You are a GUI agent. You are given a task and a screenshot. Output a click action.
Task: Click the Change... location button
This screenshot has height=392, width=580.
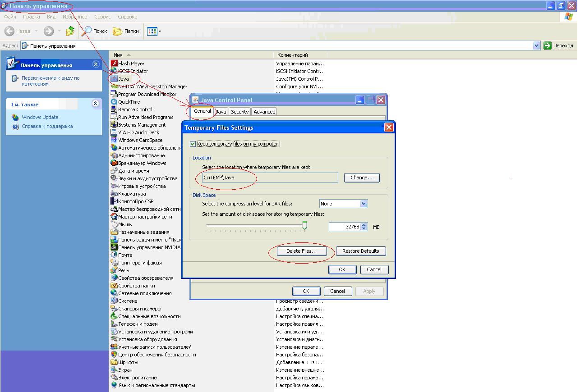click(x=362, y=178)
